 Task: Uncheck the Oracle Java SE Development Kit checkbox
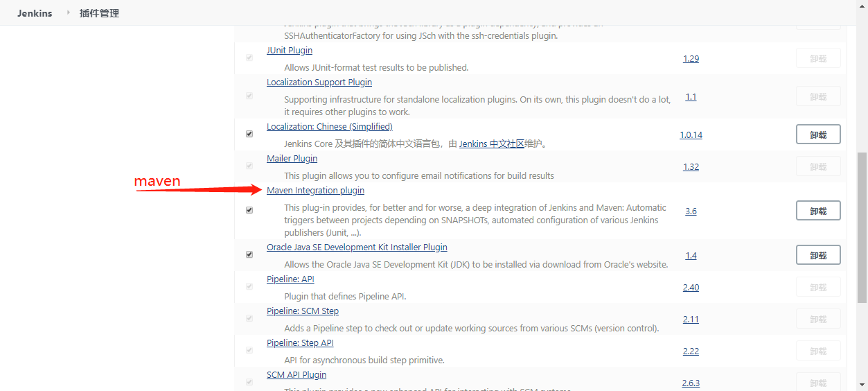tap(249, 254)
